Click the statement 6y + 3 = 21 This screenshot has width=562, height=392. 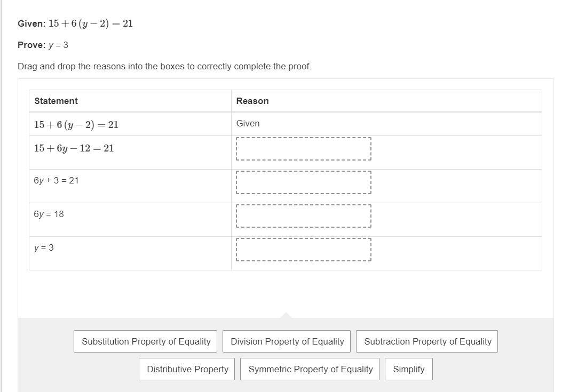(56, 180)
